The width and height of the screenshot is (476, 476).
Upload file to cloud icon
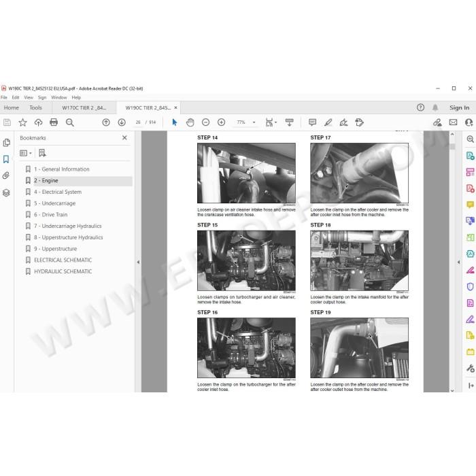click(38, 122)
